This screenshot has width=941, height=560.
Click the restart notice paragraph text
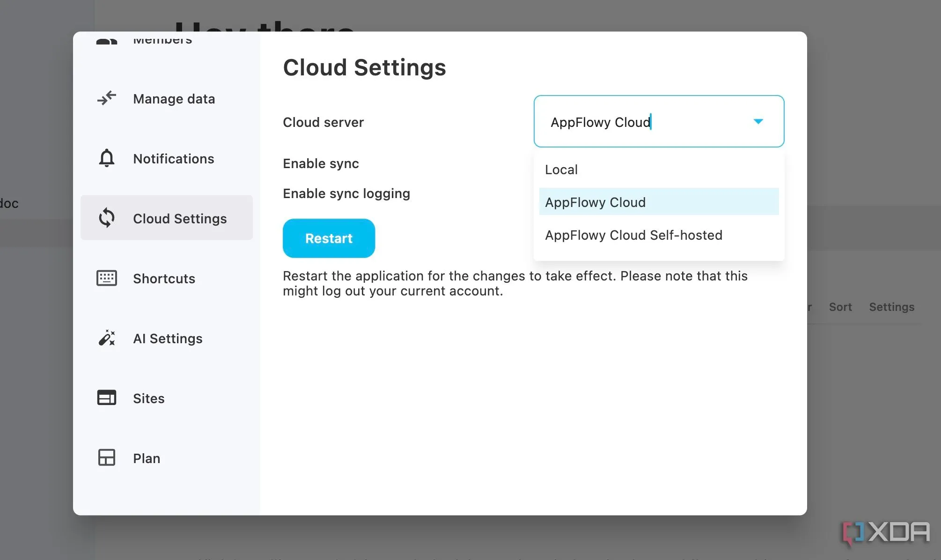515,283
